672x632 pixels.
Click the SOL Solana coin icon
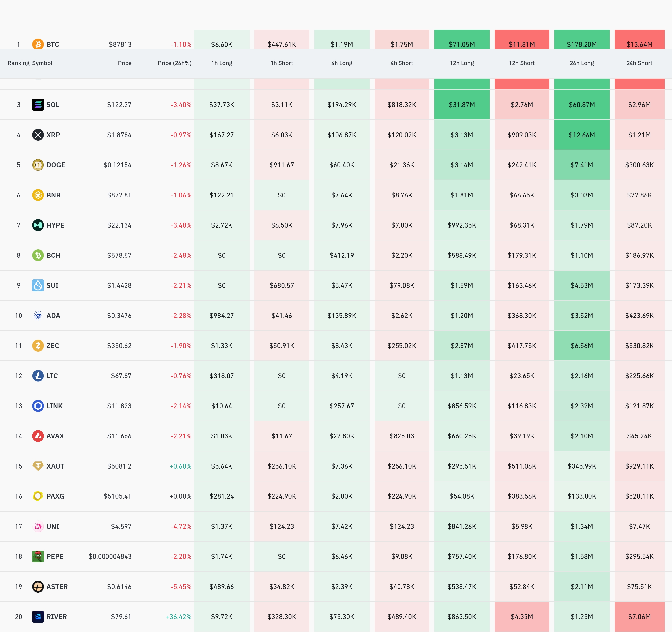(38, 105)
